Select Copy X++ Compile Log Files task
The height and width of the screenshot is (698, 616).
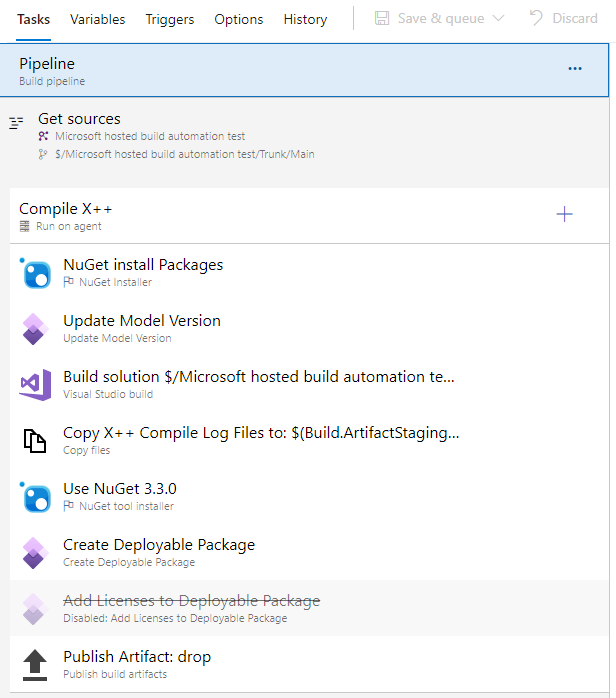click(x=309, y=441)
